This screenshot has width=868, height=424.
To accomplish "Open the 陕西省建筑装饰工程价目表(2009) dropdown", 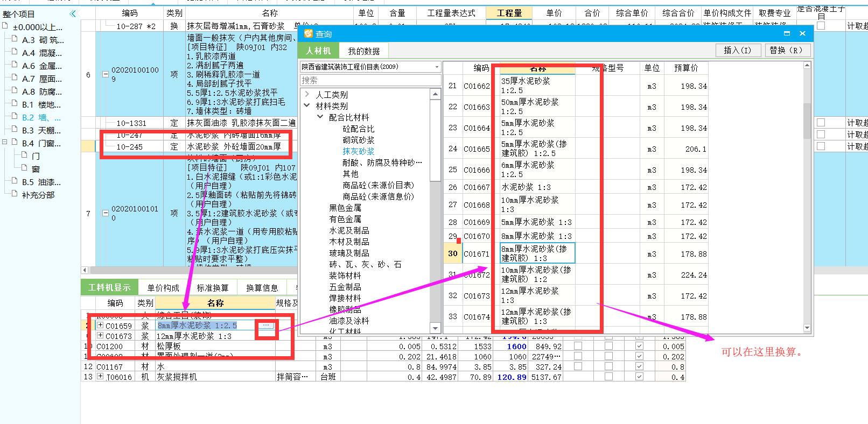I will pos(437,67).
